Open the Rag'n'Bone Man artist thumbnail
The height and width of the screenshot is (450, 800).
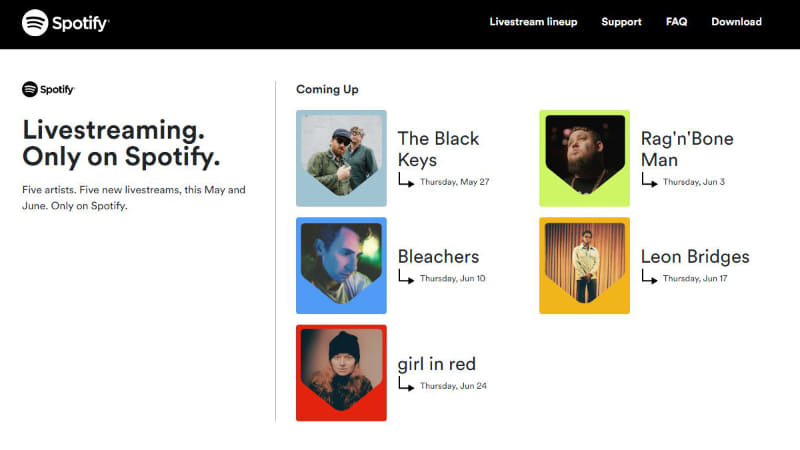tap(585, 158)
